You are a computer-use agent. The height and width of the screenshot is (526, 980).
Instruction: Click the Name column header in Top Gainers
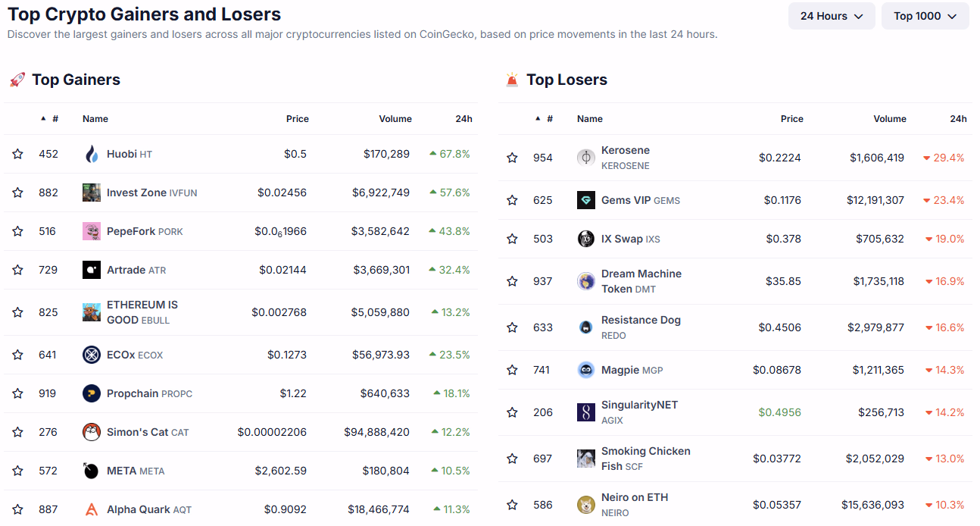pos(95,118)
